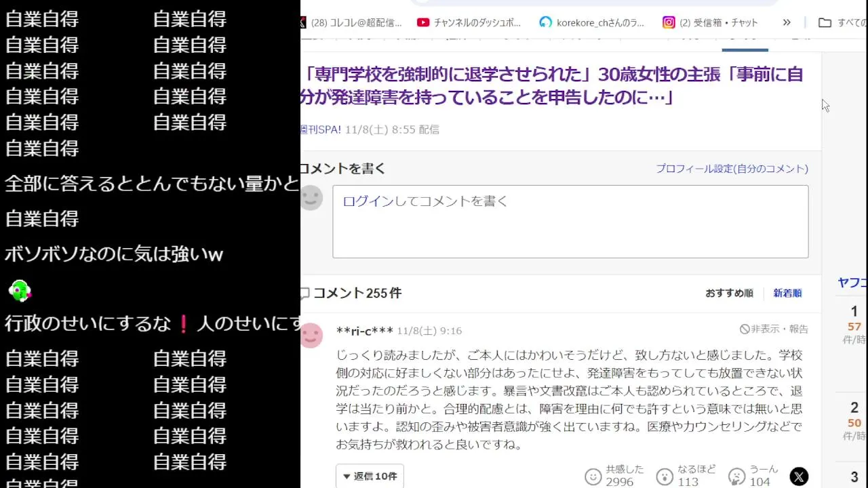The height and width of the screenshot is (488, 868).
Task: Click the 行政のせいにするな chat message
Action: [x=153, y=324]
